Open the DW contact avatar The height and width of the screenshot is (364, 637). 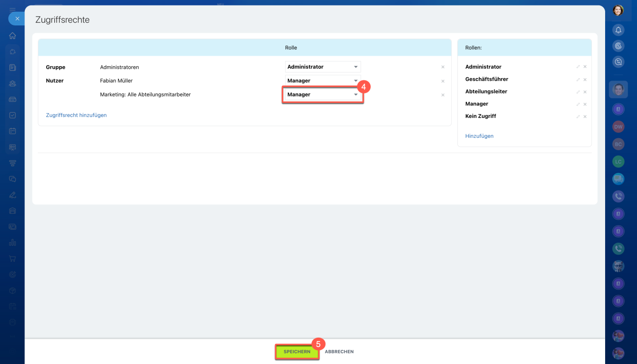click(x=618, y=127)
